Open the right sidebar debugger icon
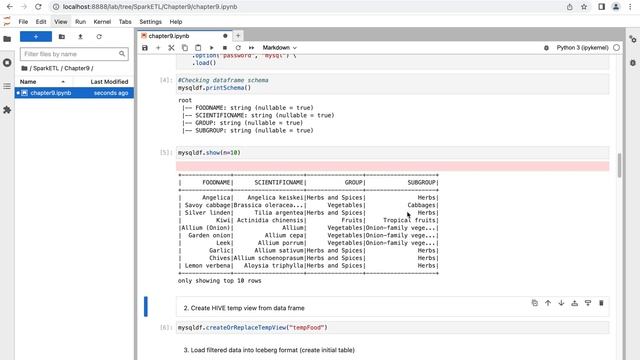Screen dimensions: 640x360 tap(633, 63)
